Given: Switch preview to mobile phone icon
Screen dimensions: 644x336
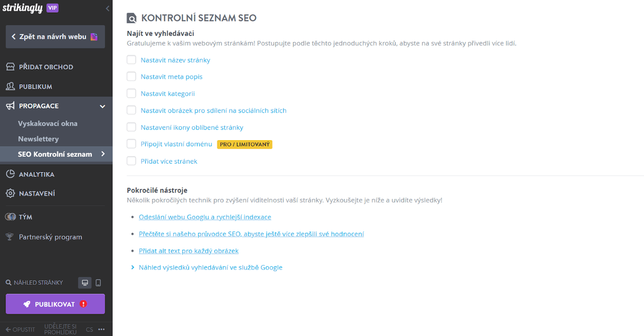Looking at the screenshot, I should pyautogui.click(x=98, y=282).
